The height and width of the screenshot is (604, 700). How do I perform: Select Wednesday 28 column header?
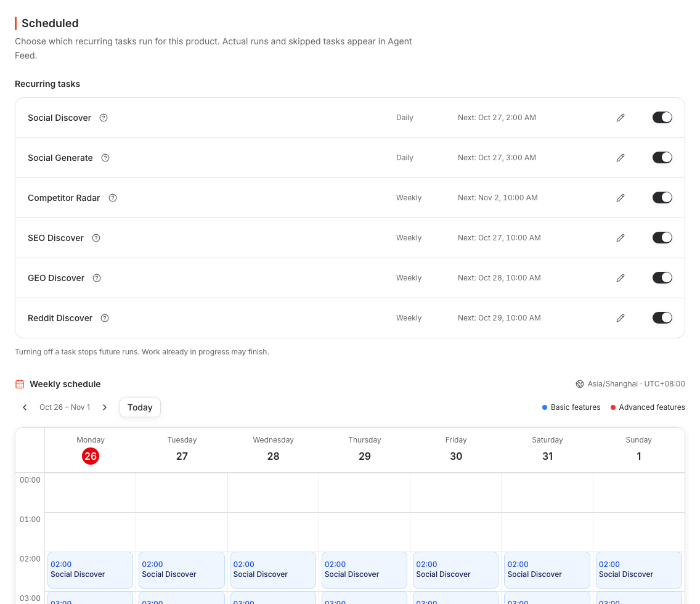pyautogui.click(x=273, y=450)
